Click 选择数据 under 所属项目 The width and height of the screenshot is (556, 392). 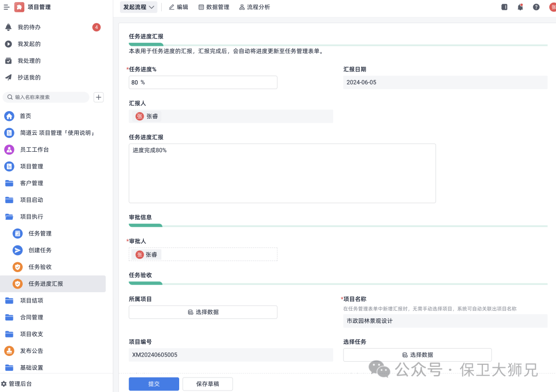(203, 312)
